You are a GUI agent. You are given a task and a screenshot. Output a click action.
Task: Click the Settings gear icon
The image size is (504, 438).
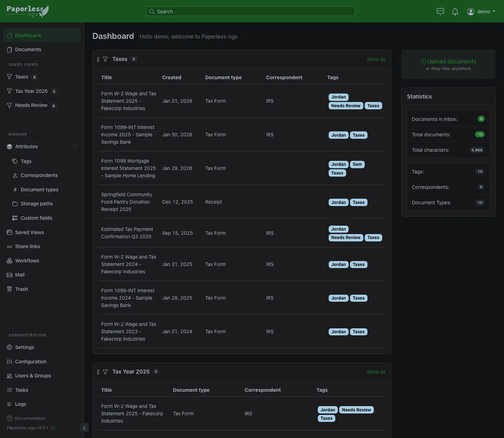9,347
